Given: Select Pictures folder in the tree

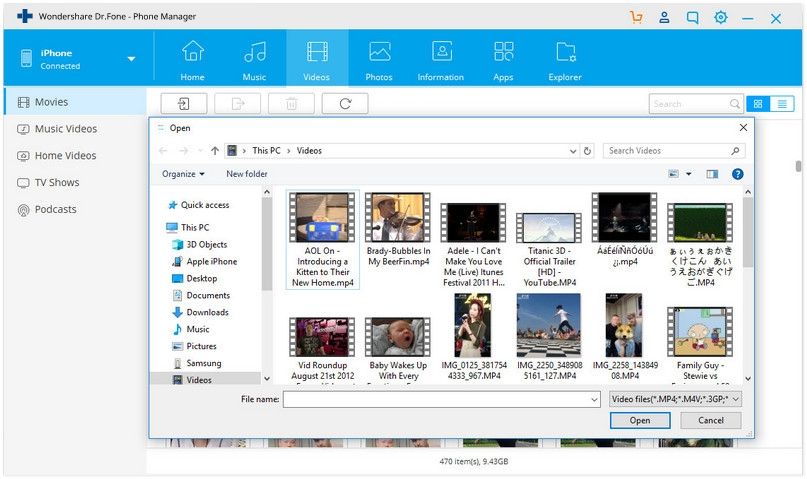Looking at the screenshot, I should point(195,346).
